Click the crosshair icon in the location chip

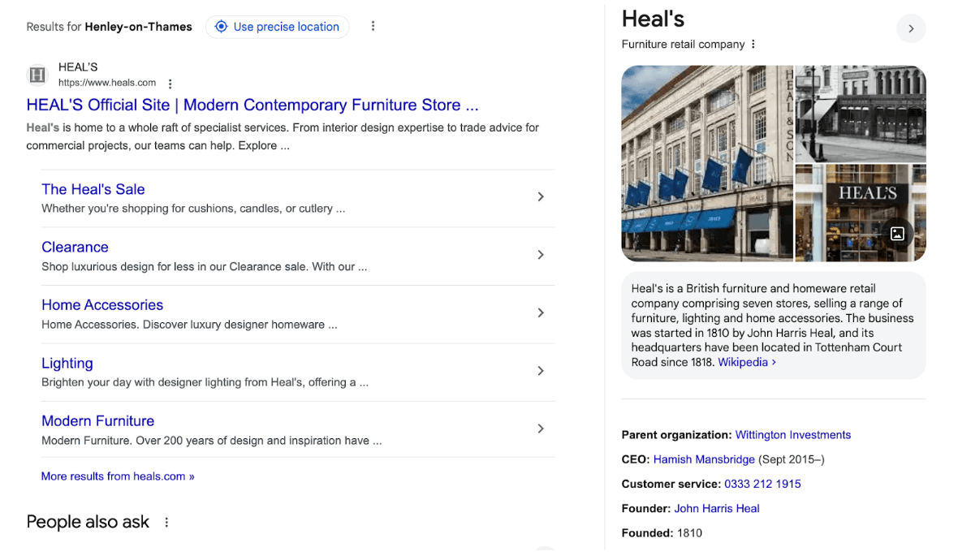point(221,26)
